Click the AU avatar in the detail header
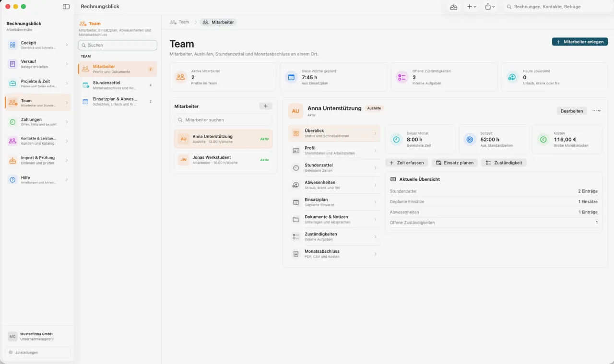The image size is (614, 364). pyautogui.click(x=295, y=111)
